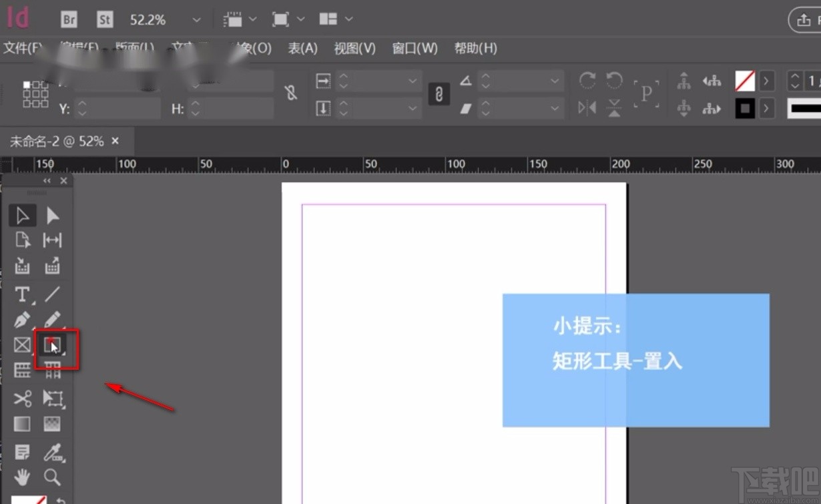The image size is (821, 504).
Task: Activate the Scissors tool
Action: pos(23,399)
